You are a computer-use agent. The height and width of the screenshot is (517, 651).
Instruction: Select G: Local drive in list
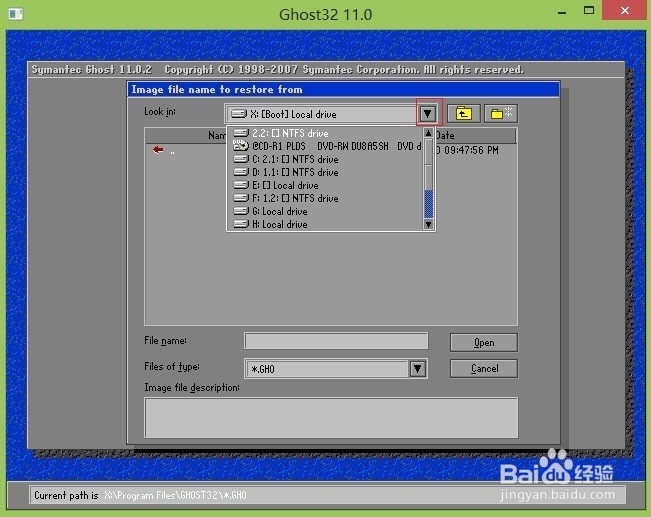[325, 211]
